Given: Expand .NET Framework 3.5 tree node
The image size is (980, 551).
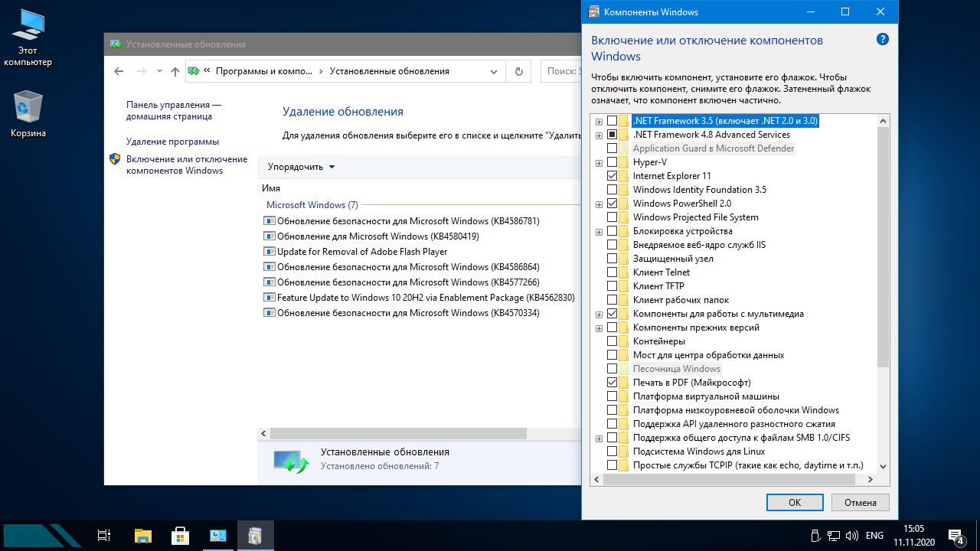Looking at the screenshot, I should coord(599,121).
